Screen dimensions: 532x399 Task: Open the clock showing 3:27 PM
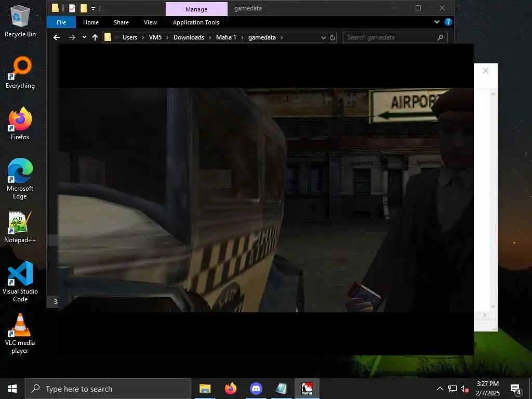pyautogui.click(x=487, y=389)
